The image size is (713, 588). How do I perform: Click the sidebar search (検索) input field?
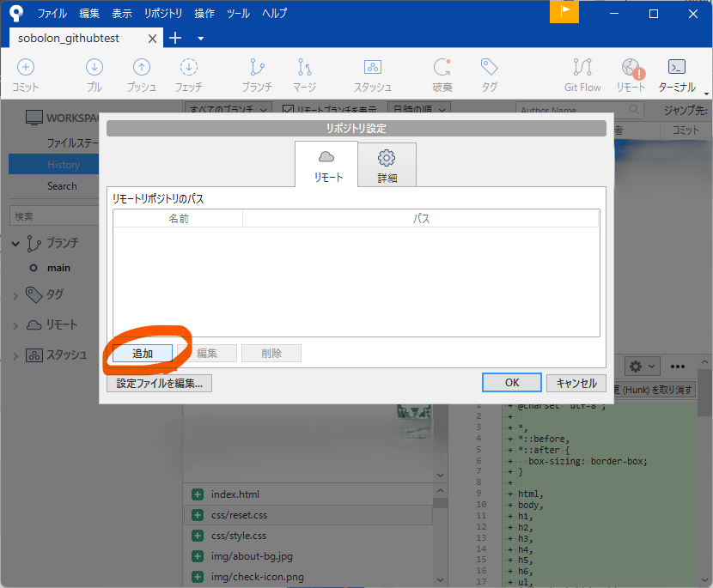click(x=55, y=215)
